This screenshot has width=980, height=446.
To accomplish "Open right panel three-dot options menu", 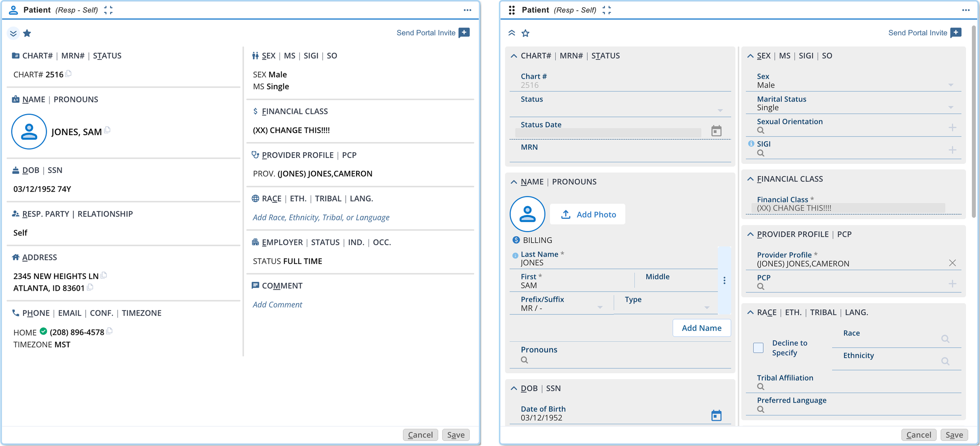I will click(966, 10).
